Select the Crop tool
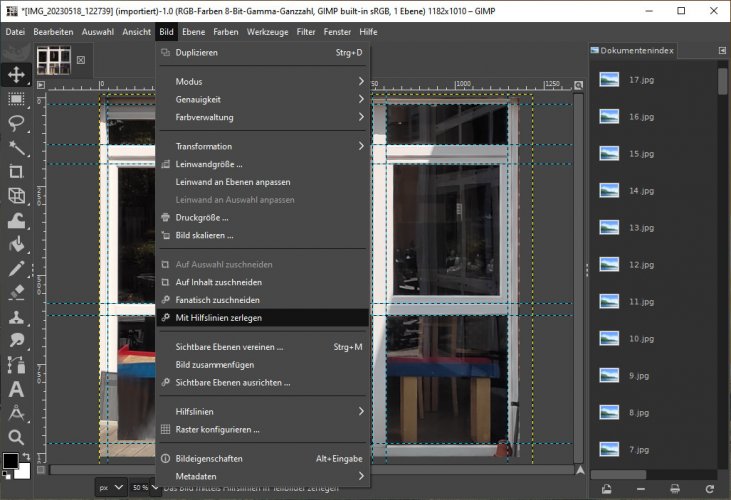Viewport: 731px width, 500px height. [x=16, y=171]
